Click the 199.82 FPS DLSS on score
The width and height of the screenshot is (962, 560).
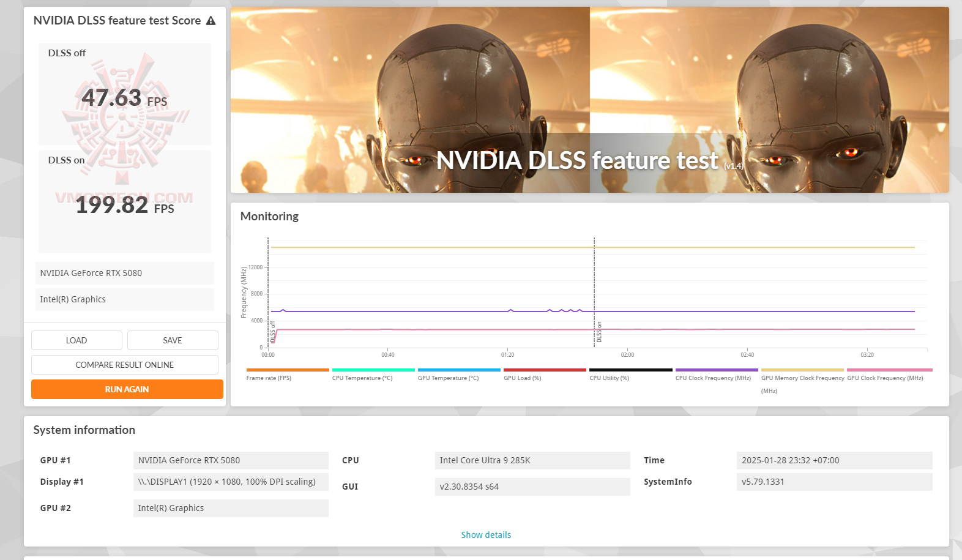125,205
